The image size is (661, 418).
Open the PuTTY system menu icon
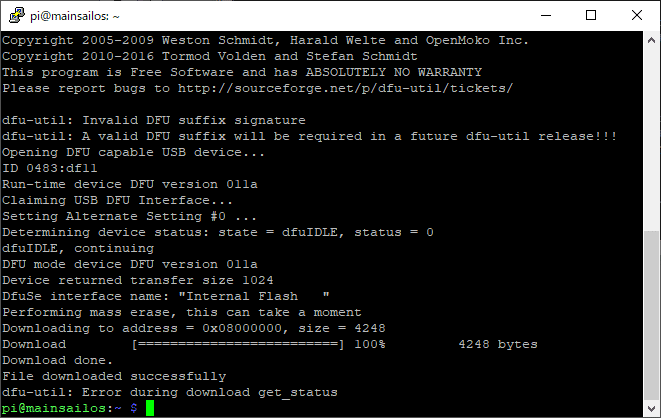pos(14,15)
